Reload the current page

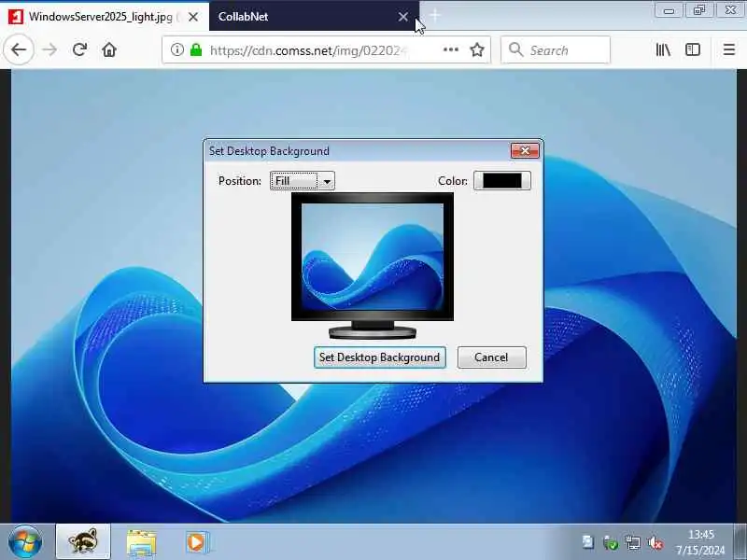click(79, 49)
